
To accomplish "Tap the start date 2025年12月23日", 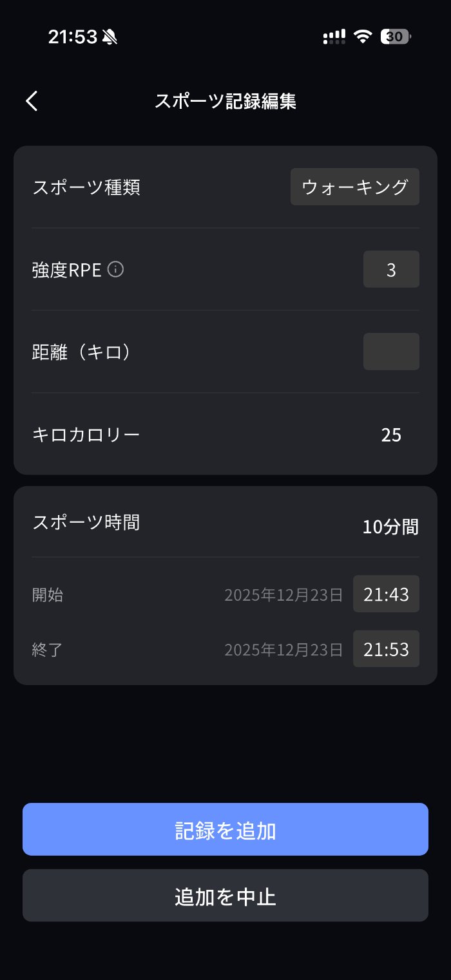I will click(x=283, y=594).
